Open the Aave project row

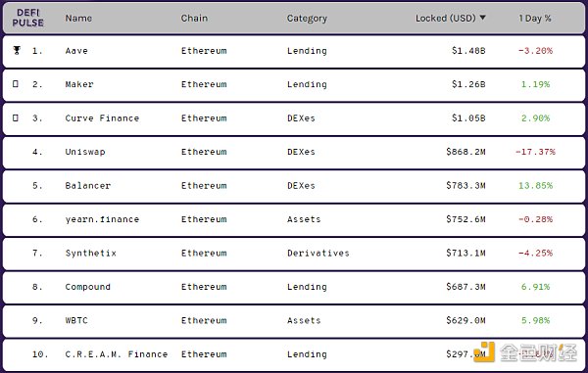[x=294, y=51]
